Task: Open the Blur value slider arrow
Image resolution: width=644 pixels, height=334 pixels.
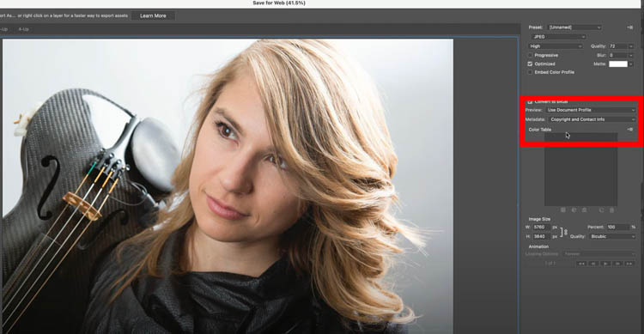Action: (x=631, y=55)
